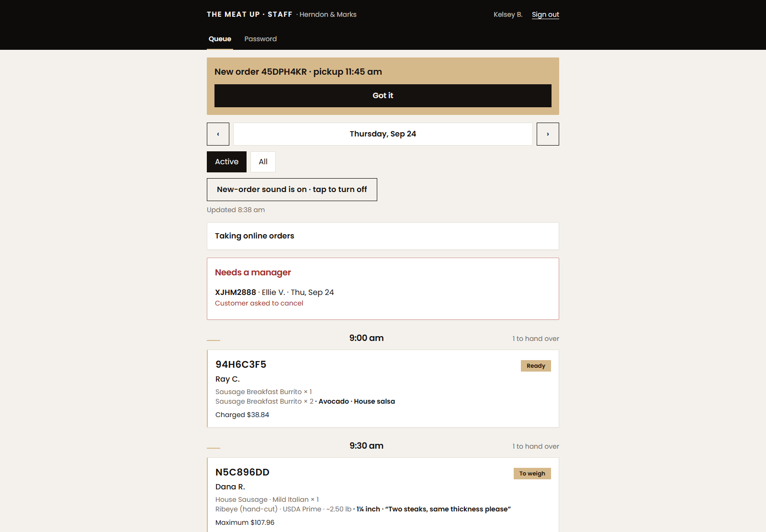Click the To weigh status badge
Screen dimensions: 766x532
click(532, 474)
